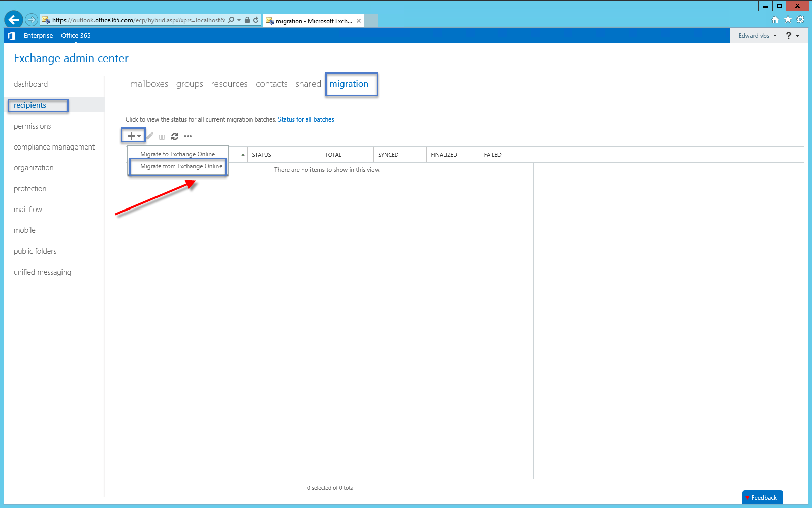Expand the address bar search dropdown arrow
This screenshot has width=812, height=508.
point(239,20)
